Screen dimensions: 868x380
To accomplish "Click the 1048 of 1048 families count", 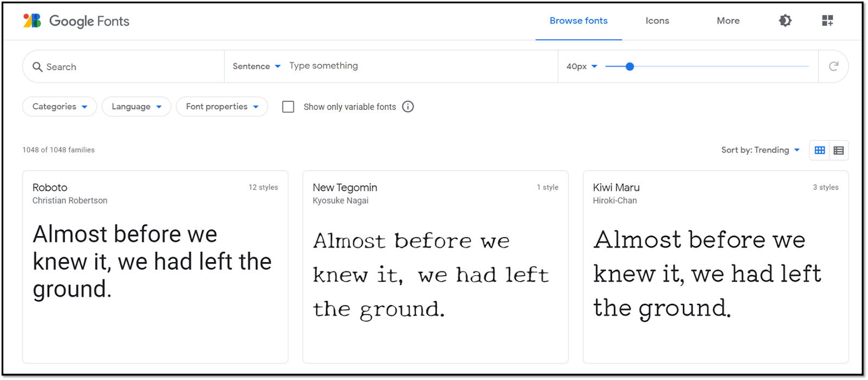I will click(x=59, y=150).
